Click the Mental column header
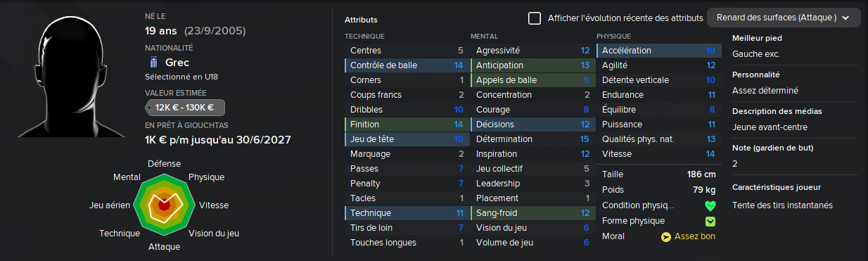868x261 pixels. click(485, 36)
